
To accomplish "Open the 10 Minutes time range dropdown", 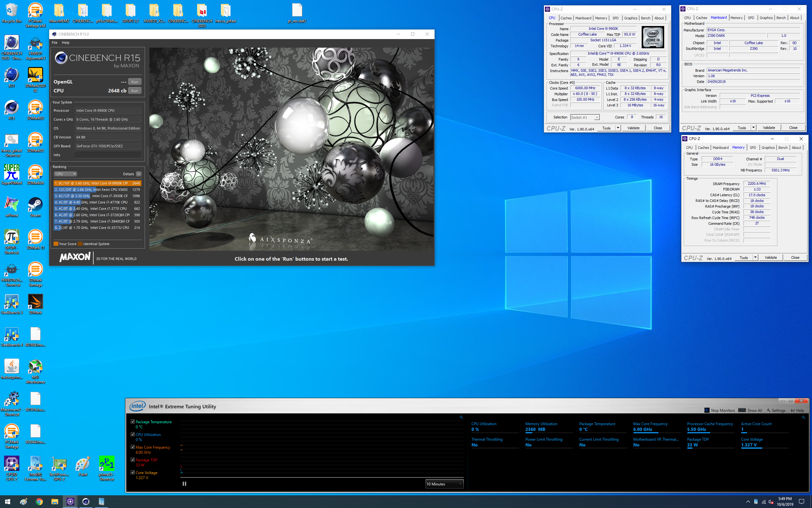I will coord(444,484).
